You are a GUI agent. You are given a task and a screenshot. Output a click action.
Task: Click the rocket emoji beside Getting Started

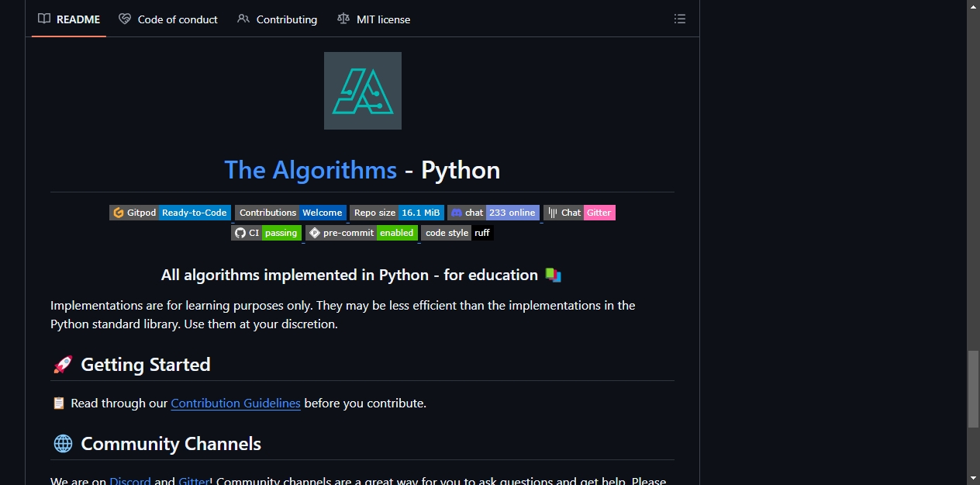pyautogui.click(x=63, y=365)
